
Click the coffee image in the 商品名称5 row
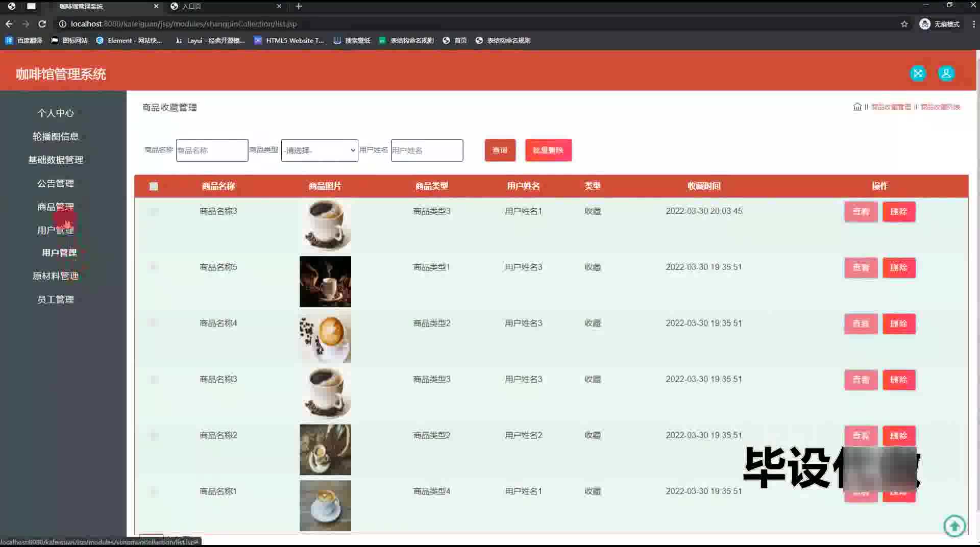point(325,282)
